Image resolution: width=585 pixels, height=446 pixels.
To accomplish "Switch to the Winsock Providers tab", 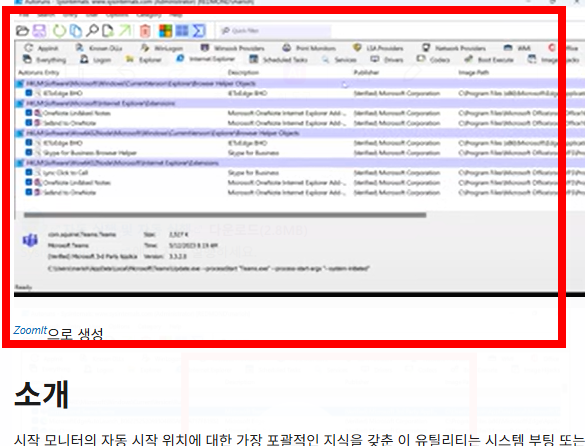I will coord(232,48).
